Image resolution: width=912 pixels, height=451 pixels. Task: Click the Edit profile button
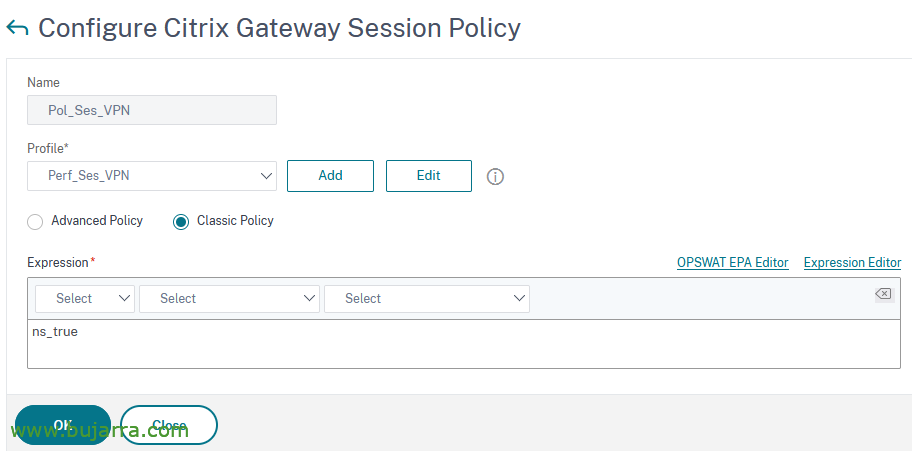pos(429,176)
